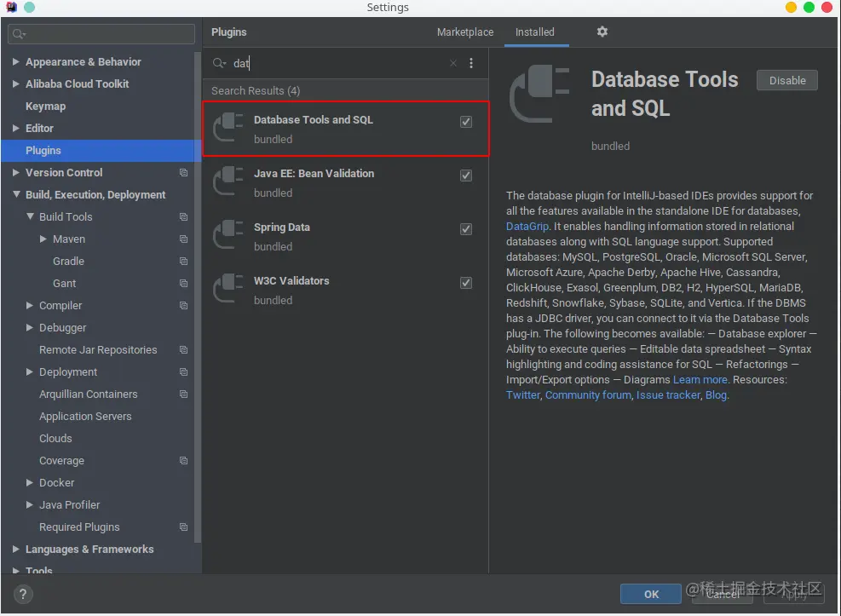
Task: Expand the Docker settings node
Action: (x=30, y=482)
